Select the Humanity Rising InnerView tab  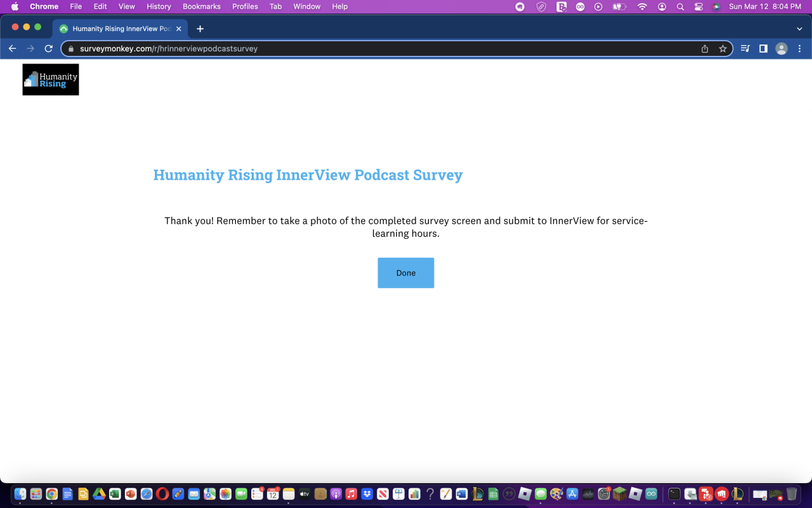[x=121, y=29]
